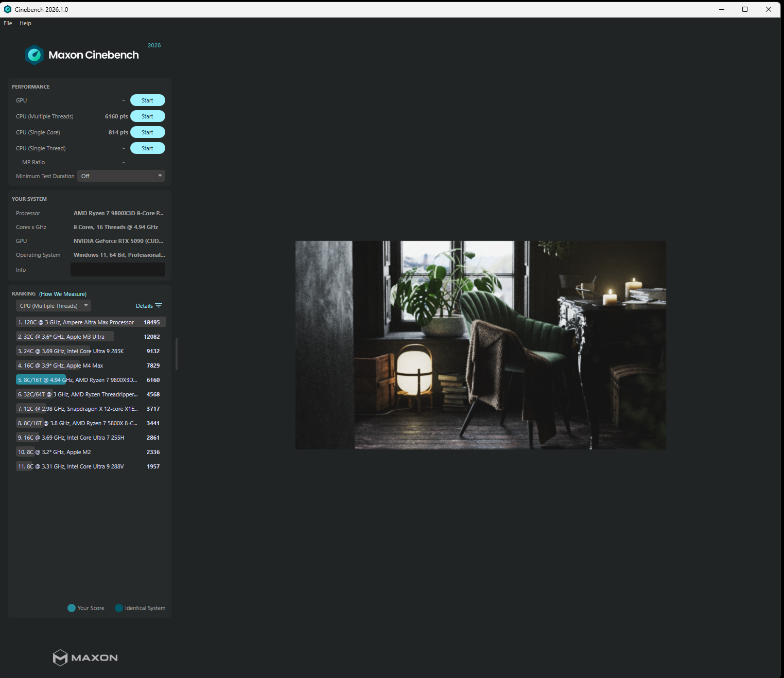
Task: Click the MP Ratio label
Action: [33, 162]
